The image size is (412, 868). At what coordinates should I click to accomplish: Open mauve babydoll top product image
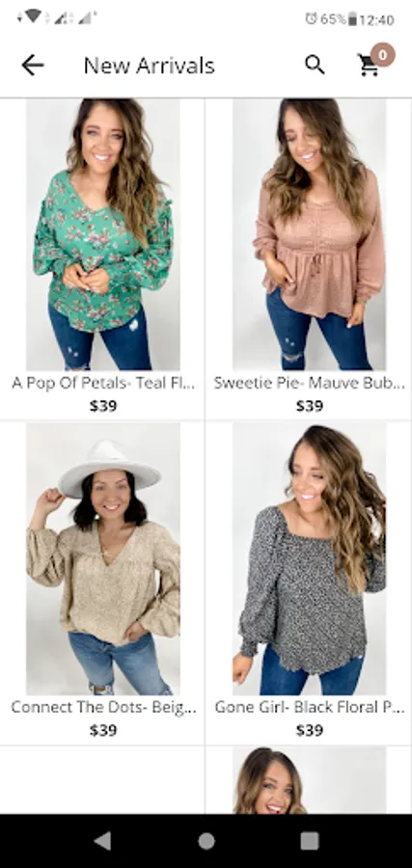309,234
